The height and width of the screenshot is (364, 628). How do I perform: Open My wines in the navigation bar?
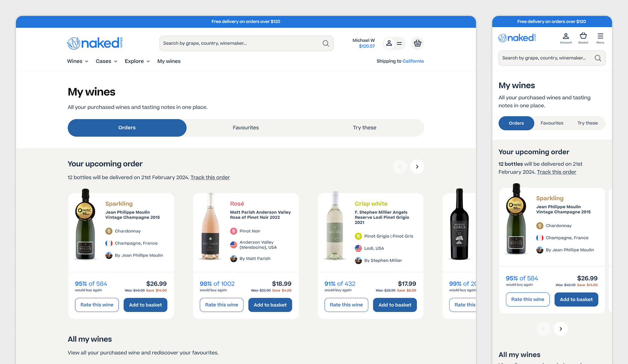(x=169, y=61)
